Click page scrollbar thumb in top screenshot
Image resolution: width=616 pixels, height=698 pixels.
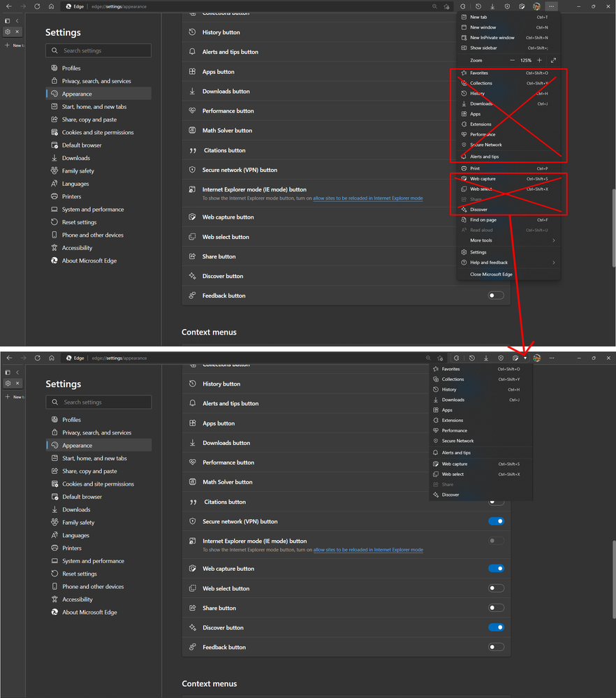click(614, 228)
